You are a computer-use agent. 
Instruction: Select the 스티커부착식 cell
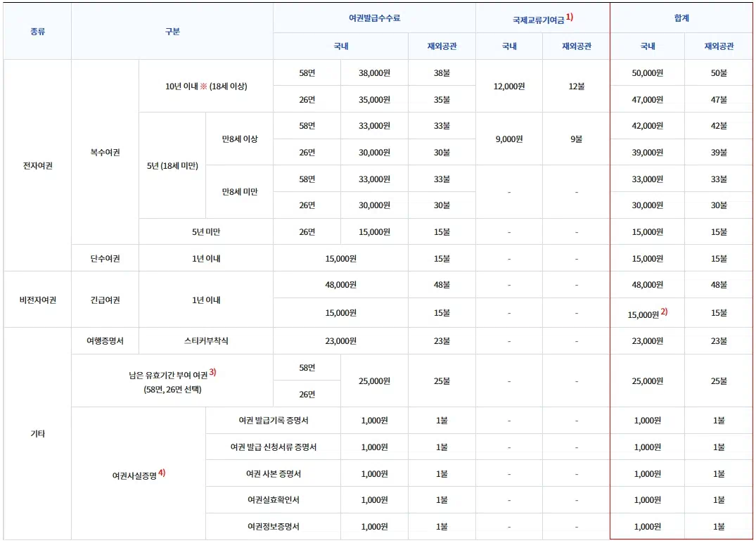click(205, 340)
